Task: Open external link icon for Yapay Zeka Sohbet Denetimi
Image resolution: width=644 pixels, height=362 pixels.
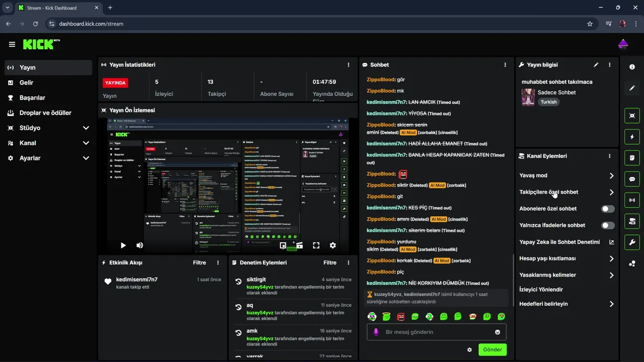Action: (x=611, y=242)
